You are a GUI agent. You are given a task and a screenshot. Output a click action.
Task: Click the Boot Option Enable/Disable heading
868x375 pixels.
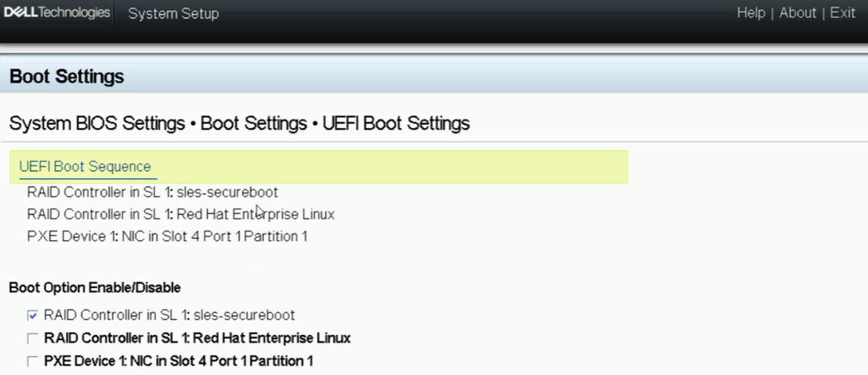95,288
